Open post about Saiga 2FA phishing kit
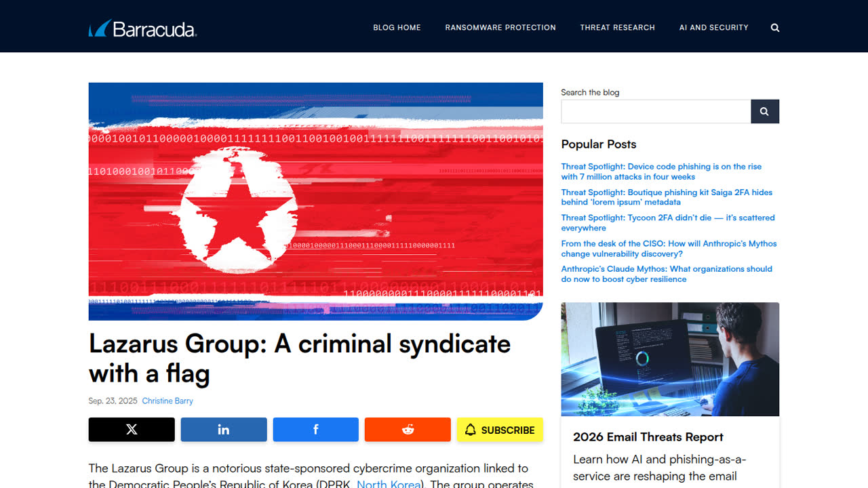Viewport: 868px width, 488px height. click(667, 197)
